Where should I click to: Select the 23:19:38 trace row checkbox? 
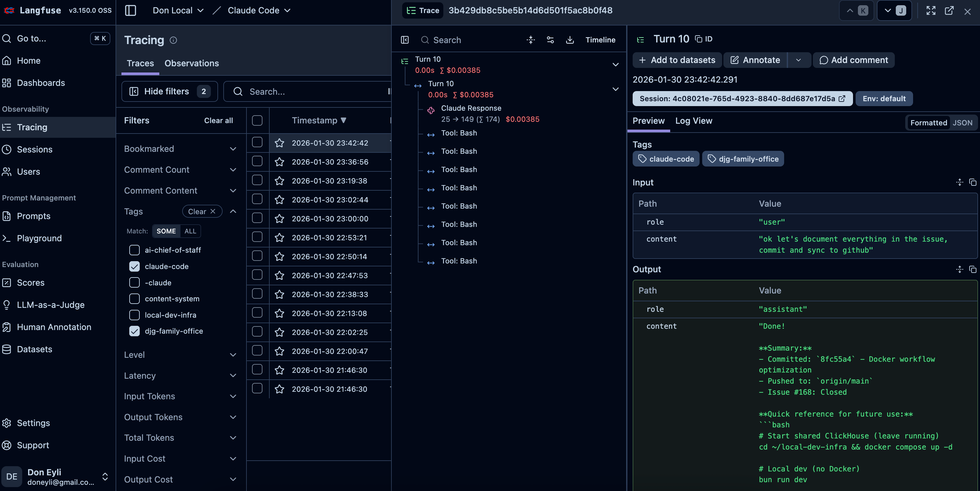click(257, 180)
